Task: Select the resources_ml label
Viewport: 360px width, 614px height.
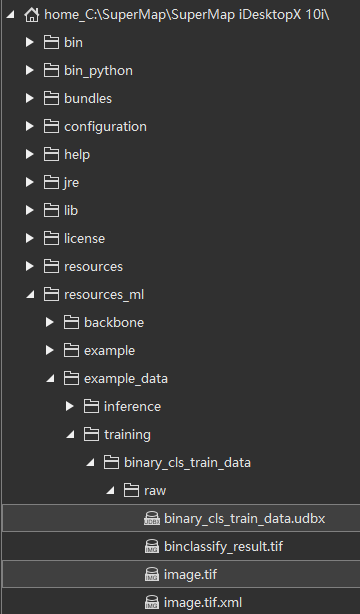Action: tap(104, 294)
